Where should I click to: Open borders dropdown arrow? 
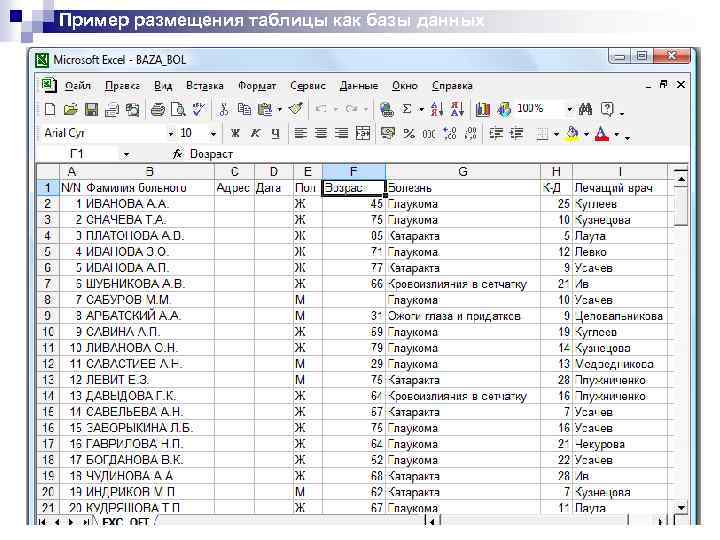[x=556, y=134]
